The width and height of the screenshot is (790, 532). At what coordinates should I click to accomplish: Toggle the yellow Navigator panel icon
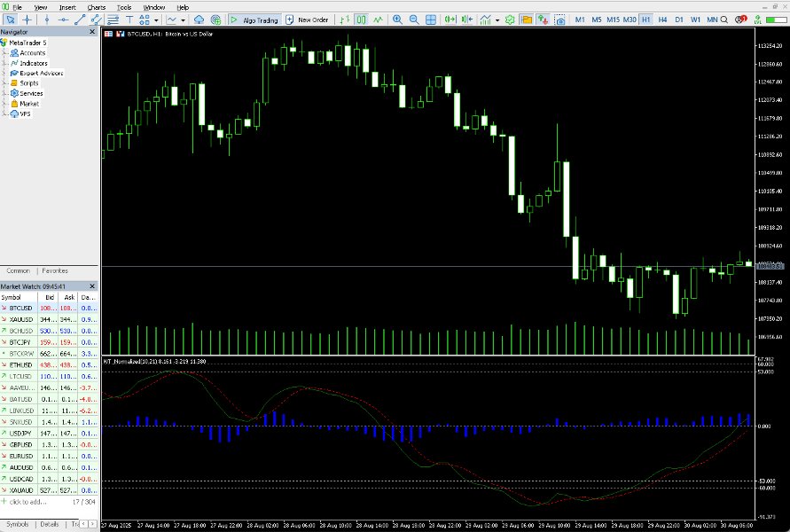[526, 20]
